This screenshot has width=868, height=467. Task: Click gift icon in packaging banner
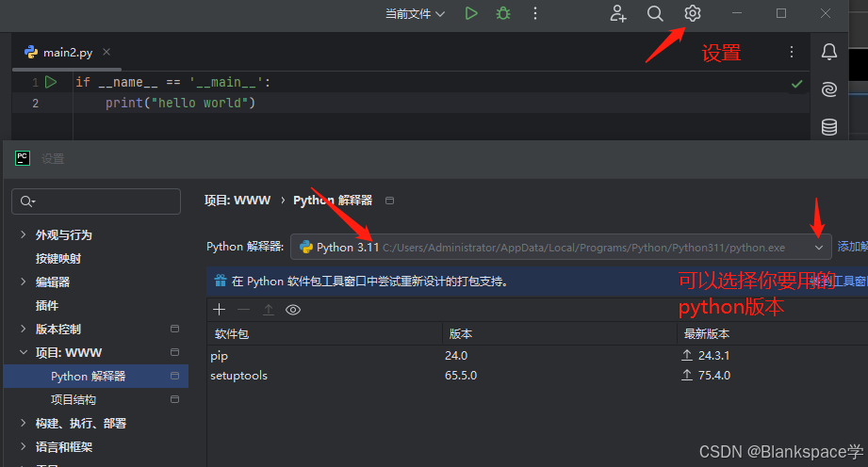[x=221, y=281]
